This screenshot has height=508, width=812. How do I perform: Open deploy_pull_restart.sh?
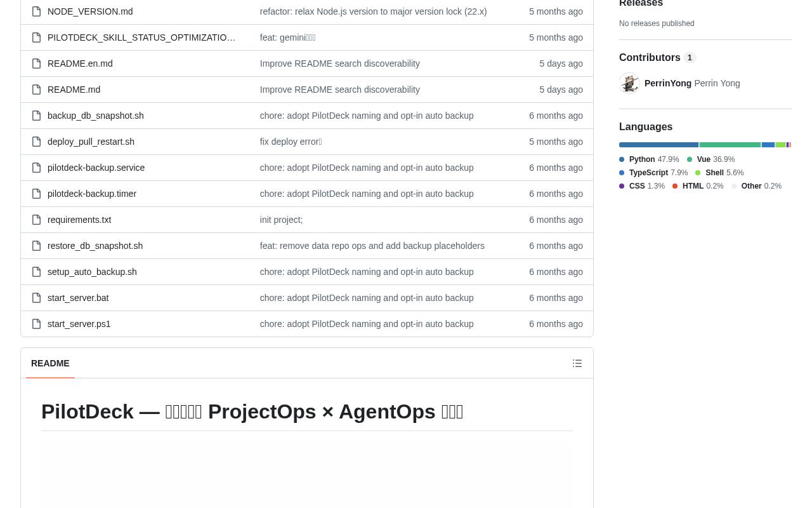point(91,142)
